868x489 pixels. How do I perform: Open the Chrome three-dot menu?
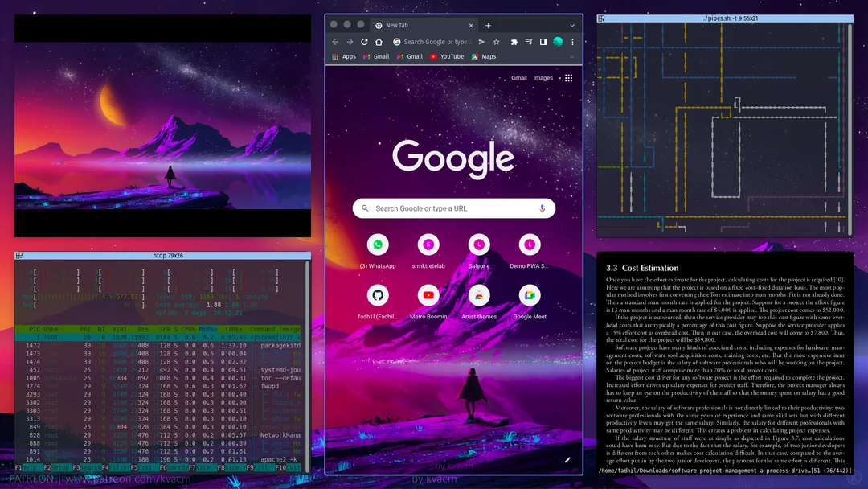click(572, 41)
